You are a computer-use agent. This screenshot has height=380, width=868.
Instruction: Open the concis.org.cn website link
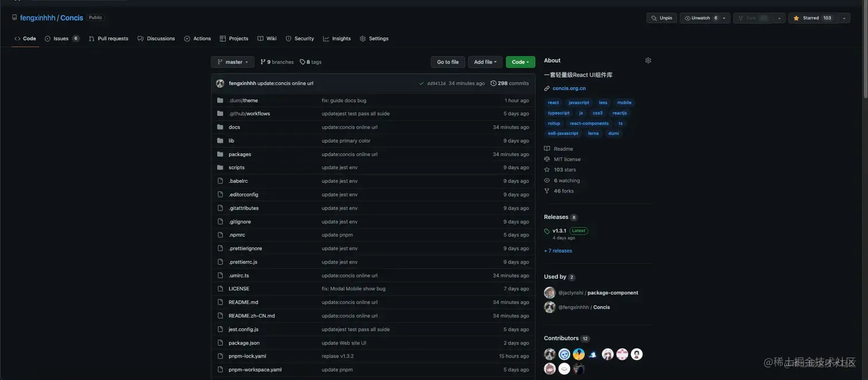[x=569, y=88]
